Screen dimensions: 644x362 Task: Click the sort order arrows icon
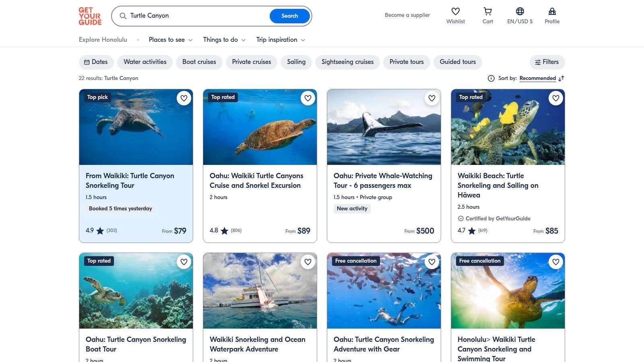(561, 78)
